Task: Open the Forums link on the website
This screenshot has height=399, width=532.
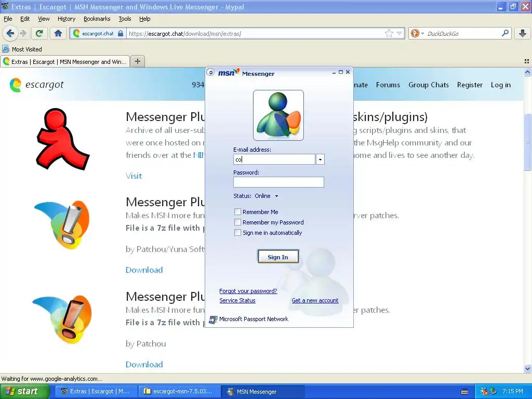Action: point(388,85)
